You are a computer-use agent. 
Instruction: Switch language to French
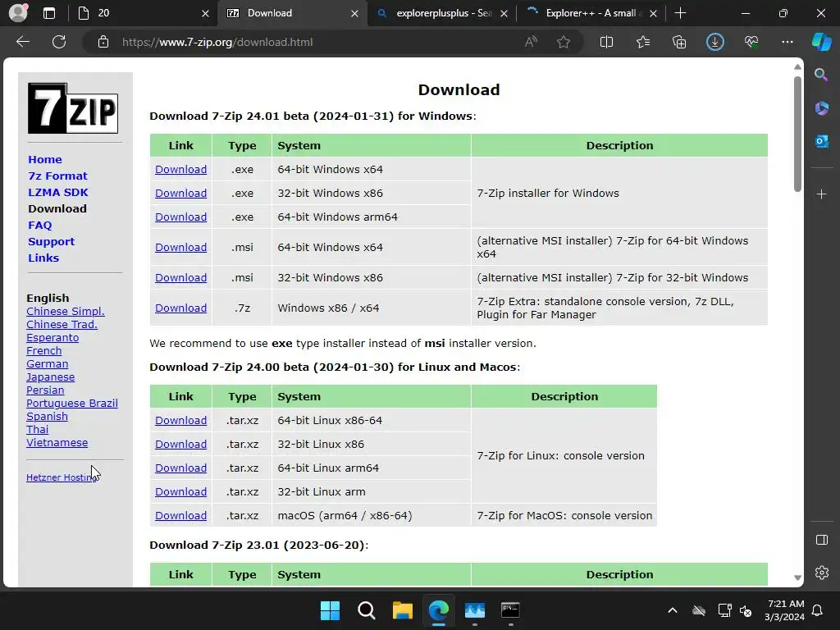click(44, 351)
